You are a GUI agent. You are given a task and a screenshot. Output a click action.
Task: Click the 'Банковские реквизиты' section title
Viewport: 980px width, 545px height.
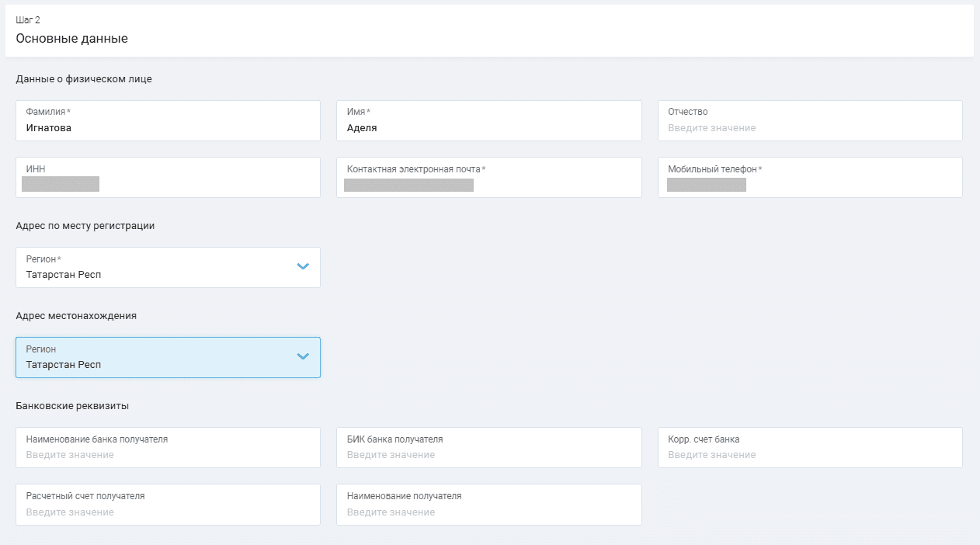tap(72, 405)
